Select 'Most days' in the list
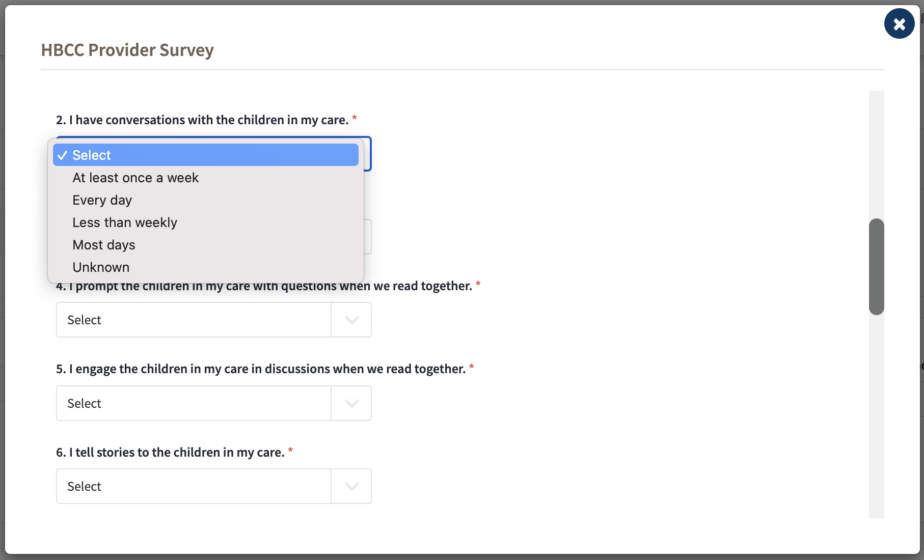The width and height of the screenshot is (924, 560). (206, 245)
